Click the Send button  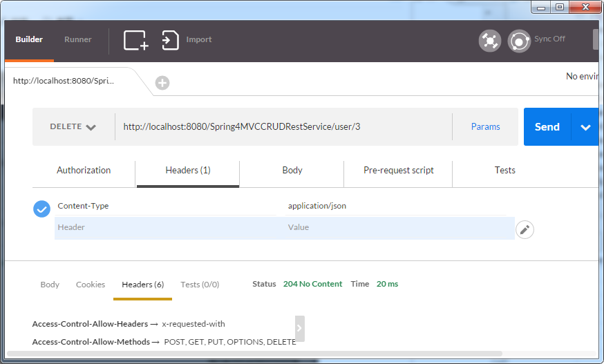point(547,127)
